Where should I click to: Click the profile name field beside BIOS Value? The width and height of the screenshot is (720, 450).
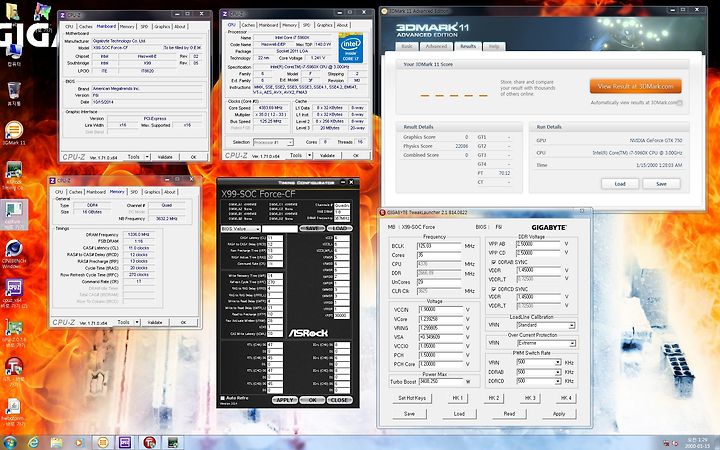280,229
